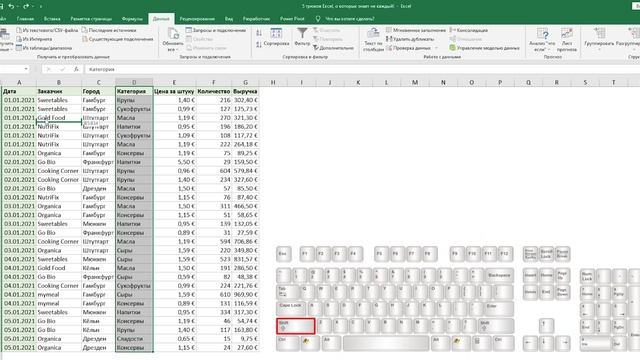The width and height of the screenshot is (640, 360).
Task: Click the 'Сладости' category cell
Action: [134, 339]
